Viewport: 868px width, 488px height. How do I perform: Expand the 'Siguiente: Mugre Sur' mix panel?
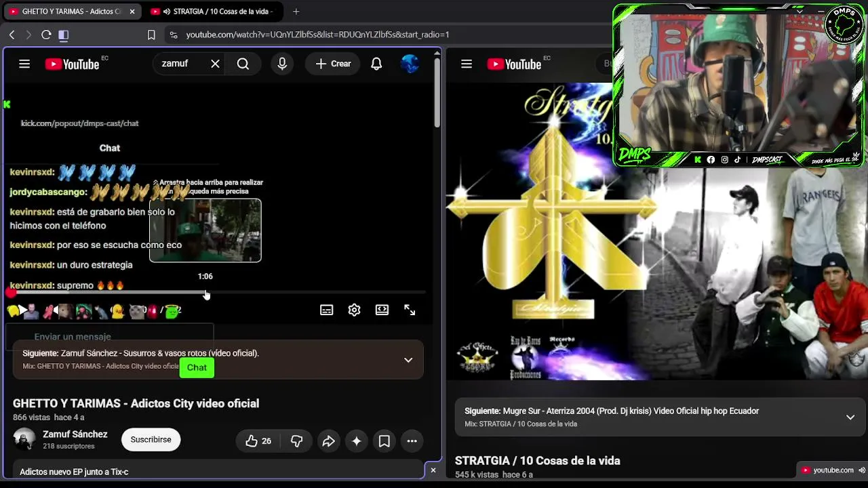coord(850,417)
